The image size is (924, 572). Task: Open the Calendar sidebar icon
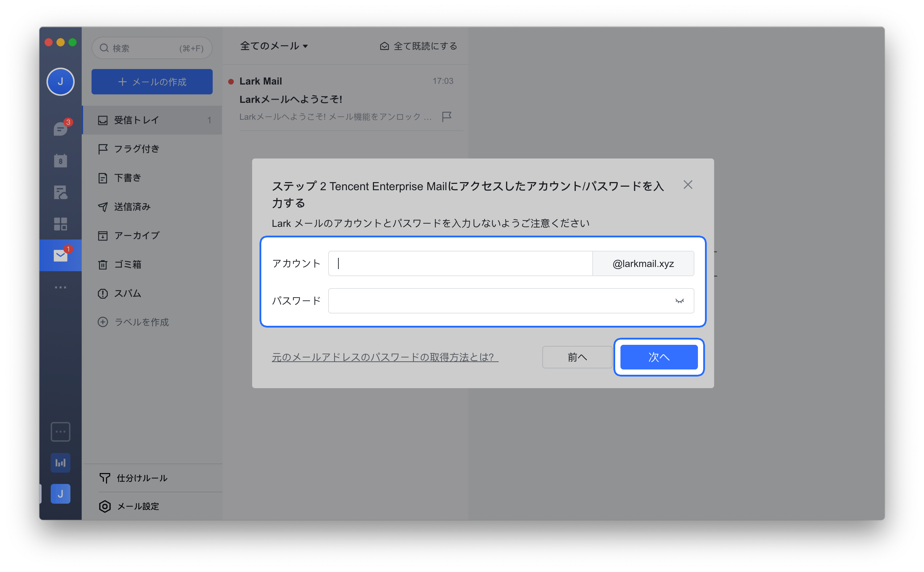click(61, 161)
